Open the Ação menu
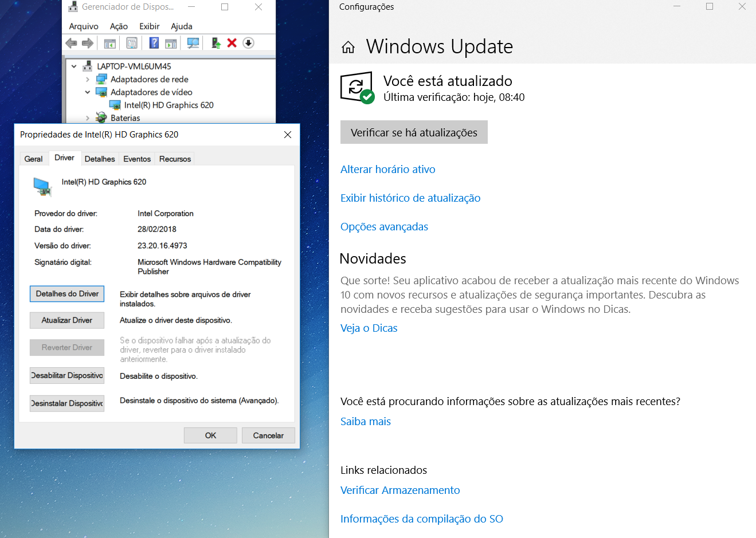Screen dimensions: 756x538 tap(119, 26)
